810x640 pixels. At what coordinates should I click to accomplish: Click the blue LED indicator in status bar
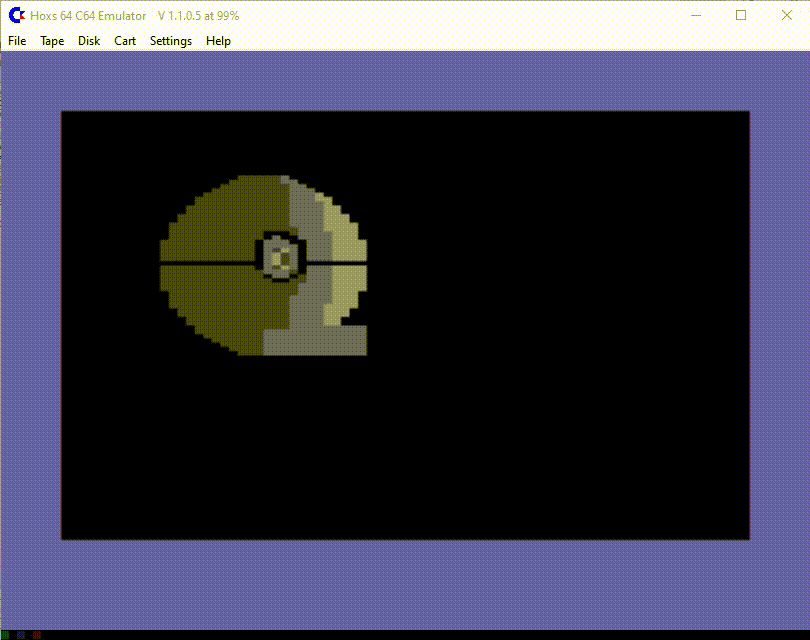click(x=21, y=635)
